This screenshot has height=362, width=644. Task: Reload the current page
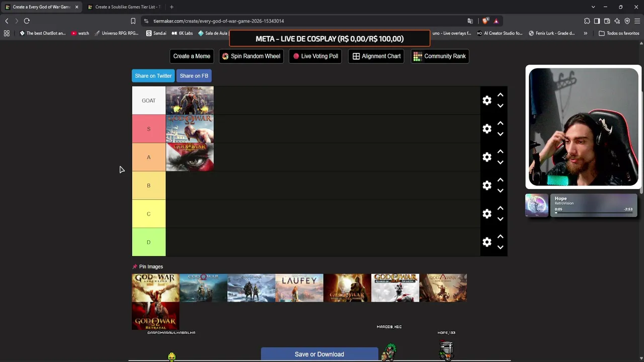point(27,21)
